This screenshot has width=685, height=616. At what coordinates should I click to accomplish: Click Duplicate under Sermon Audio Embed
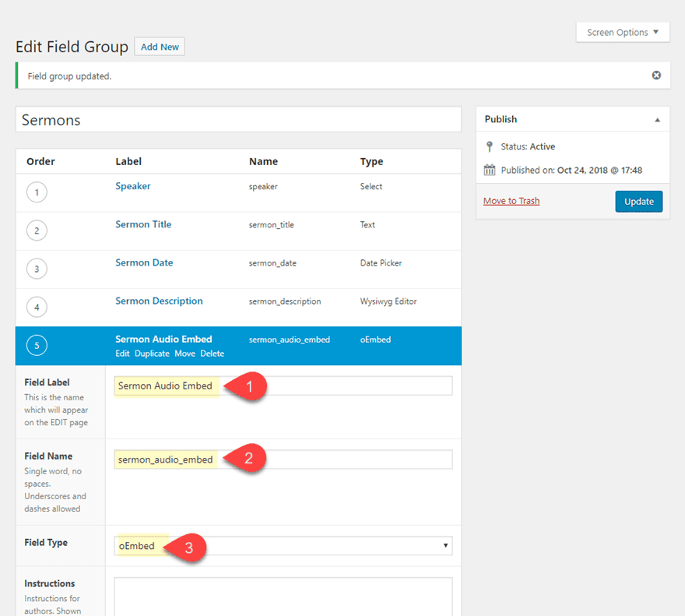click(152, 354)
